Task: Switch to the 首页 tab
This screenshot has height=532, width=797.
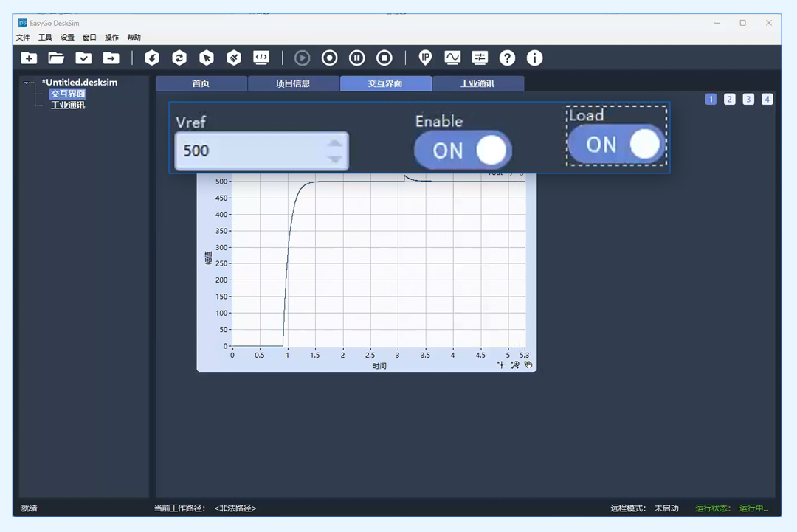Action: pos(201,83)
